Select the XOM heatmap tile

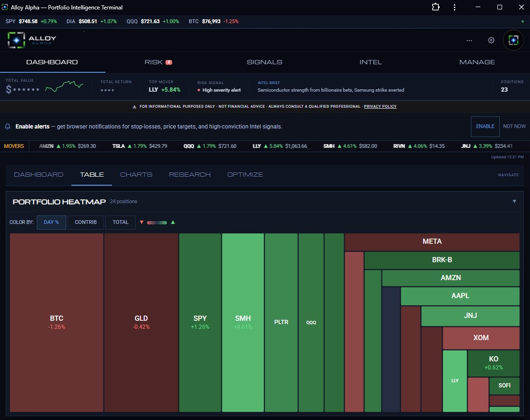pyautogui.click(x=481, y=338)
